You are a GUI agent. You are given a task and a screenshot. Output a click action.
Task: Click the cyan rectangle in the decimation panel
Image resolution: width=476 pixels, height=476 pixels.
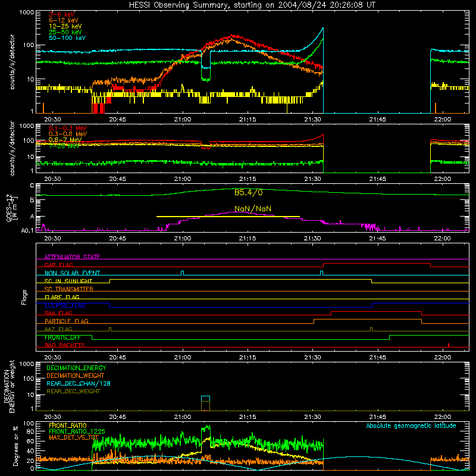click(205, 399)
